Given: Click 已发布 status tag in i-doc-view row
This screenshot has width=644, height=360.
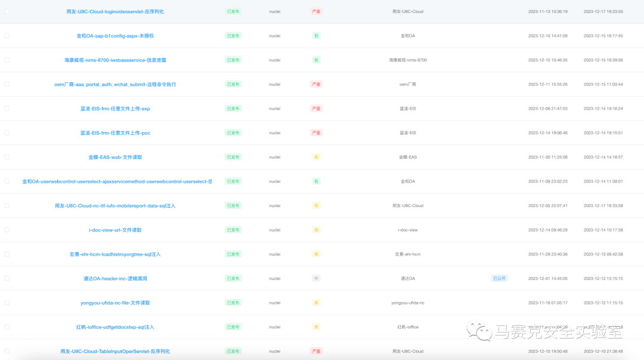Looking at the screenshot, I should [x=233, y=230].
